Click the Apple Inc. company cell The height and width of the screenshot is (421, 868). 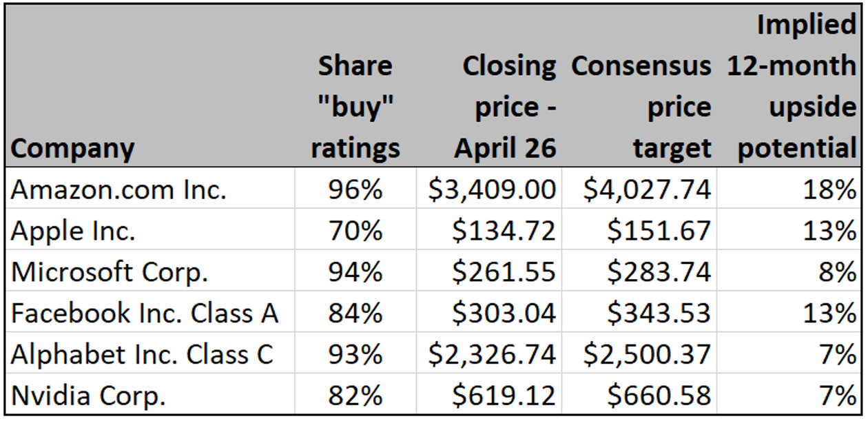tap(73, 231)
